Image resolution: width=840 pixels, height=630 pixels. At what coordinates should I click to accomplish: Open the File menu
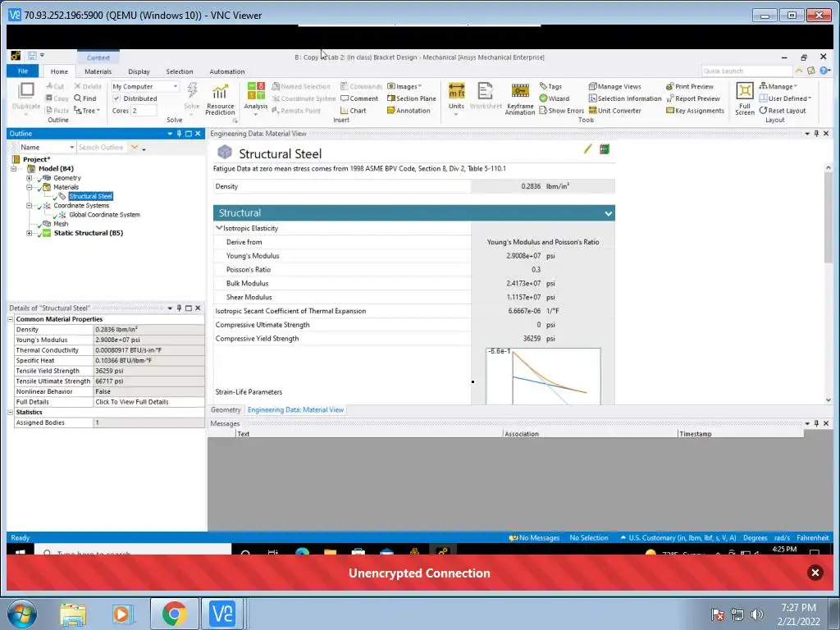(x=22, y=71)
